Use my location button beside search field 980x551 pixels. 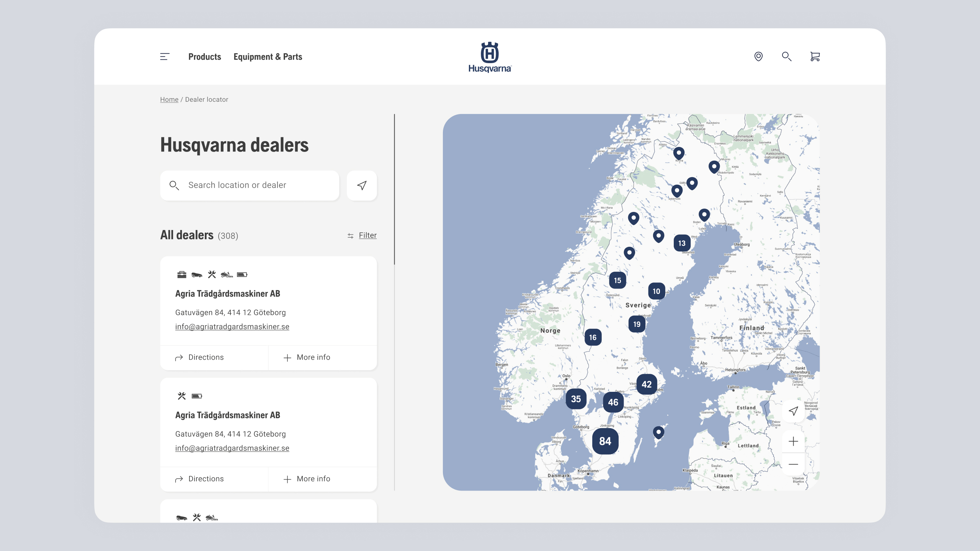pyautogui.click(x=362, y=186)
